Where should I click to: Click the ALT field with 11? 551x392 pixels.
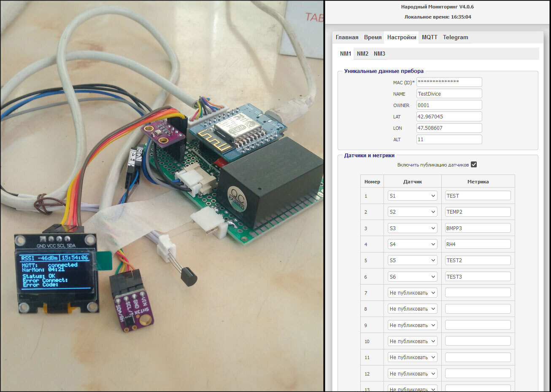(x=449, y=139)
